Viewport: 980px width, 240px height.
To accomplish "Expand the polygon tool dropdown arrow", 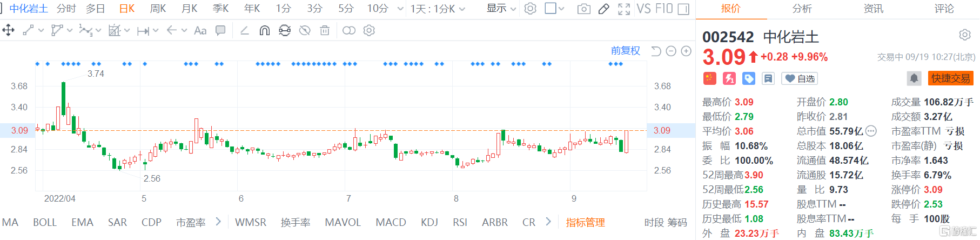I will point(70,31).
